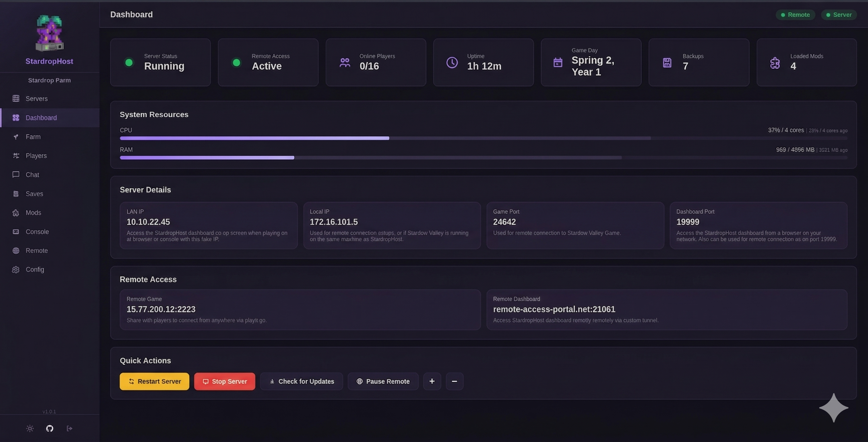
Task: Click the Loaded Mods puzzle icon
Action: click(775, 63)
